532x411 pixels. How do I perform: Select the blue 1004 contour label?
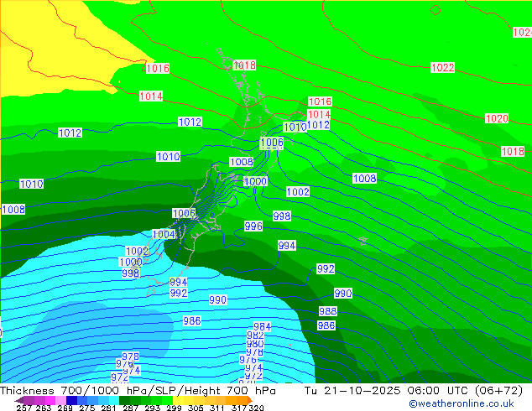(x=164, y=234)
